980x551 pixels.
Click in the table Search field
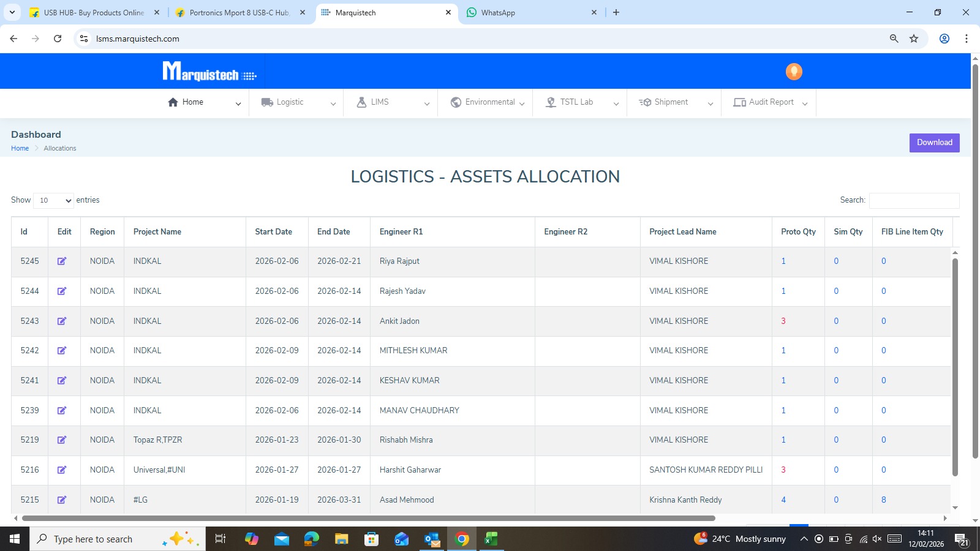(914, 200)
